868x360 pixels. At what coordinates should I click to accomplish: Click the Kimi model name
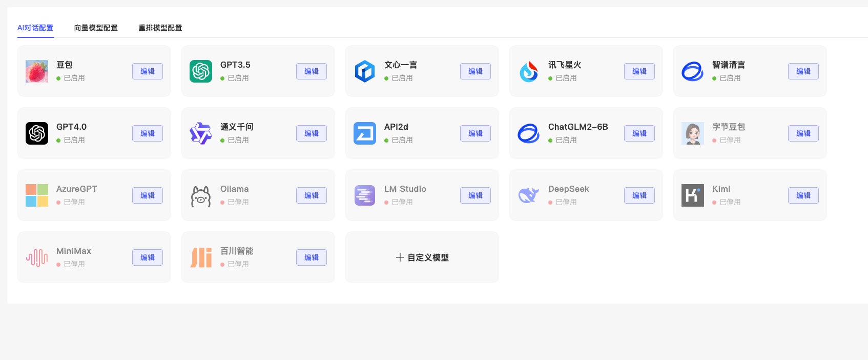click(721, 189)
